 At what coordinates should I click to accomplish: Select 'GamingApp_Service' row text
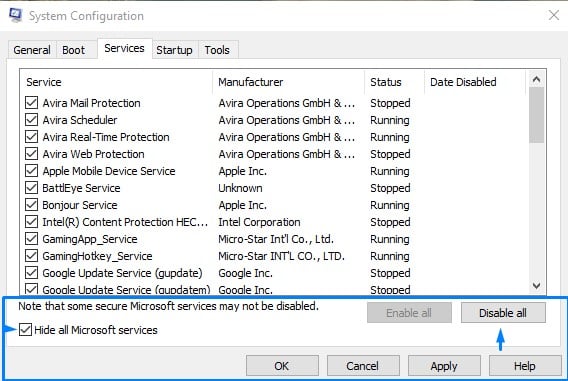coord(90,239)
